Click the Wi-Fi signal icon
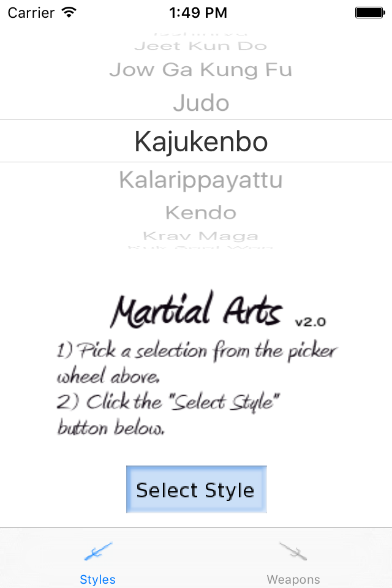The width and height of the screenshot is (392, 588). click(70, 12)
